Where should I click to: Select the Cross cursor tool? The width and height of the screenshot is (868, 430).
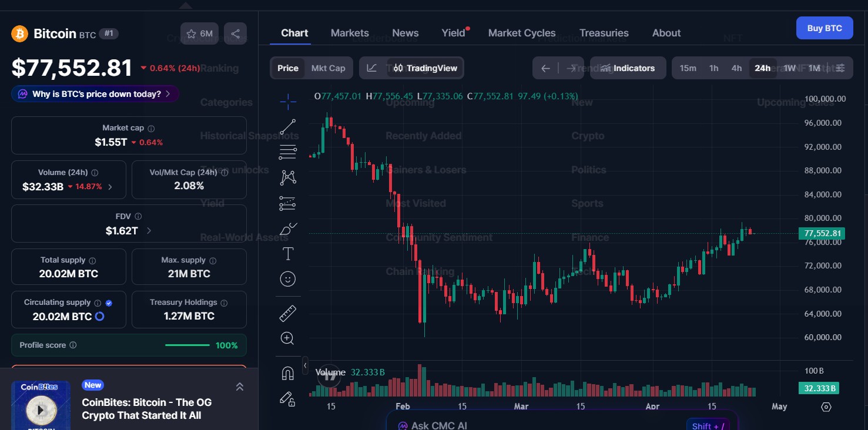point(287,101)
